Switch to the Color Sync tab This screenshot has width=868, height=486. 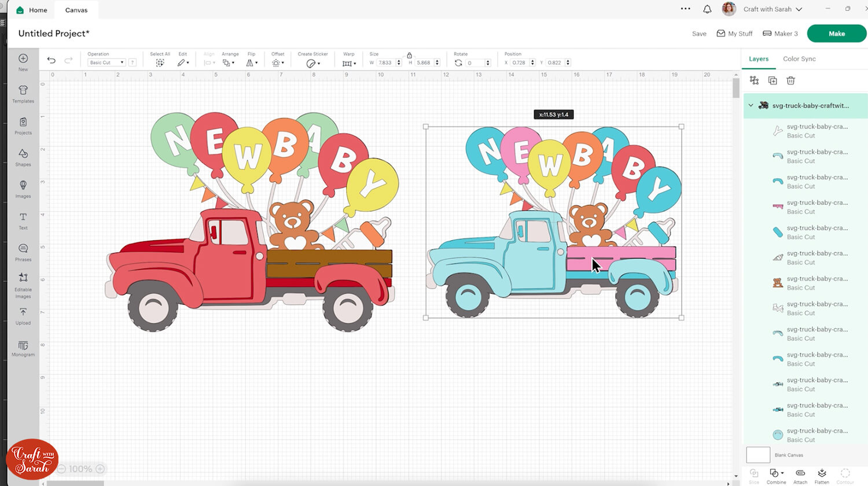pyautogui.click(x=799, y=58)
